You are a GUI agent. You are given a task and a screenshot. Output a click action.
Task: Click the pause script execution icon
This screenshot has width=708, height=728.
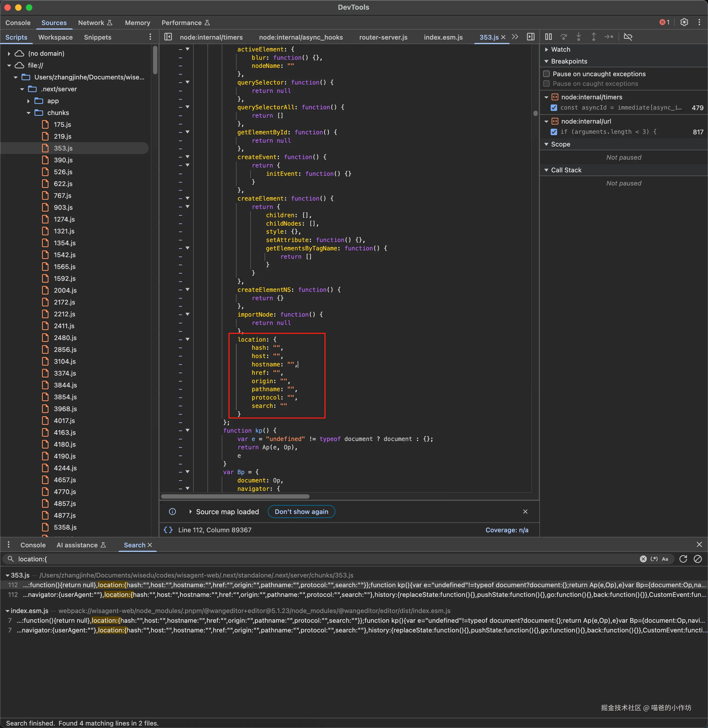pyautogui.click(x=549, y=37)
